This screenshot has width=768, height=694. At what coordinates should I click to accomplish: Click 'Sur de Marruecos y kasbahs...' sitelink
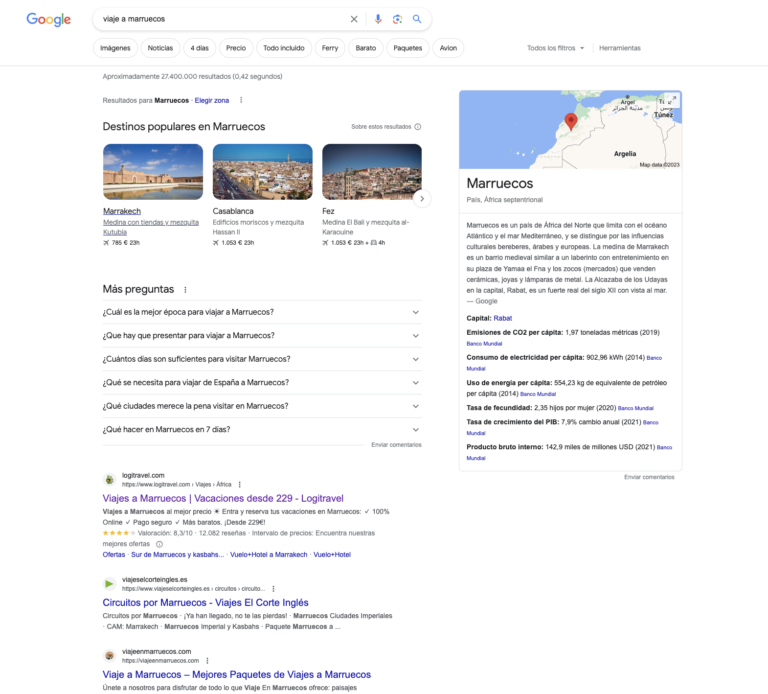177,554
